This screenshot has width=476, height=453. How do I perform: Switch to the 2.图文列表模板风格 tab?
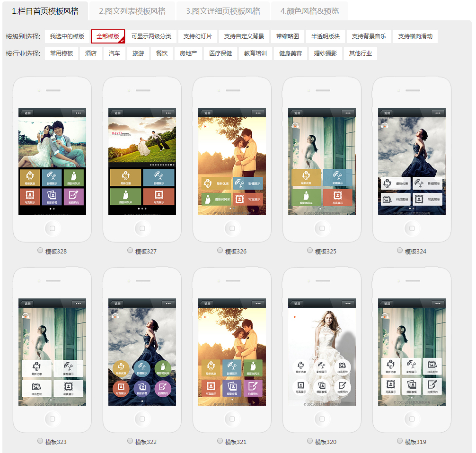click(132, 11)
